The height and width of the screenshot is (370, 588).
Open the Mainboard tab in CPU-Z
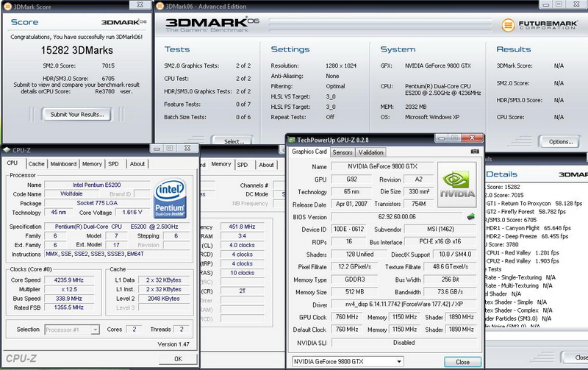[x=63, y=164]
